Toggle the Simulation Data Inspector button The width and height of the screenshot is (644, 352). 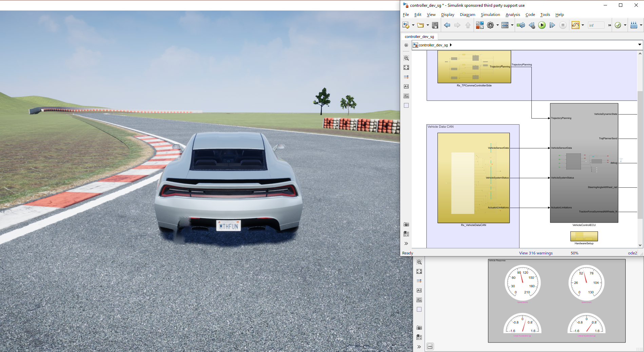(x=575, y=25)
